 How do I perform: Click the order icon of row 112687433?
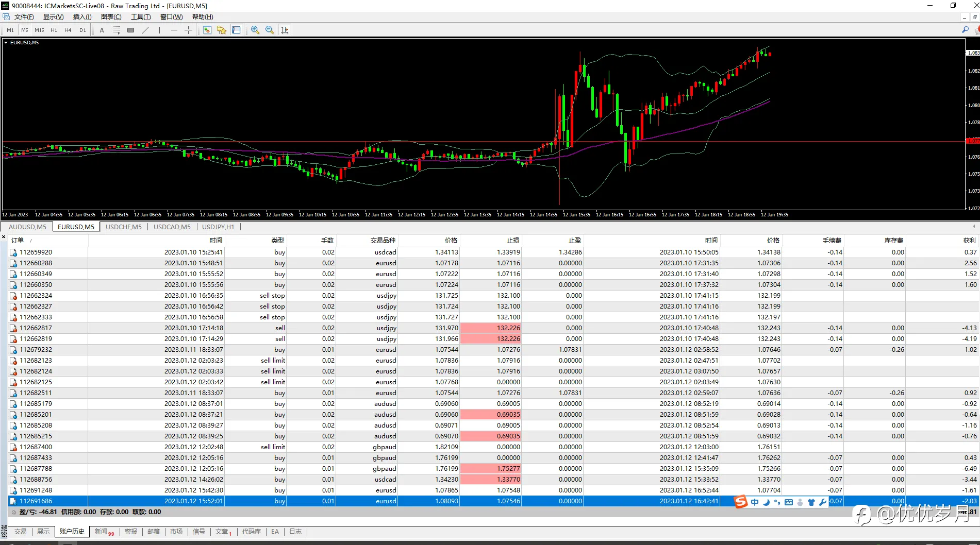13,458
